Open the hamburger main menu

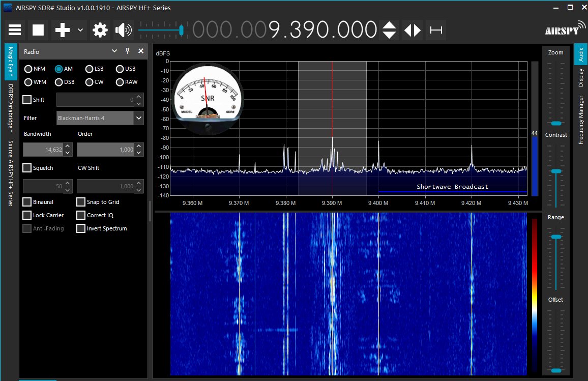[x=15, y=30]
